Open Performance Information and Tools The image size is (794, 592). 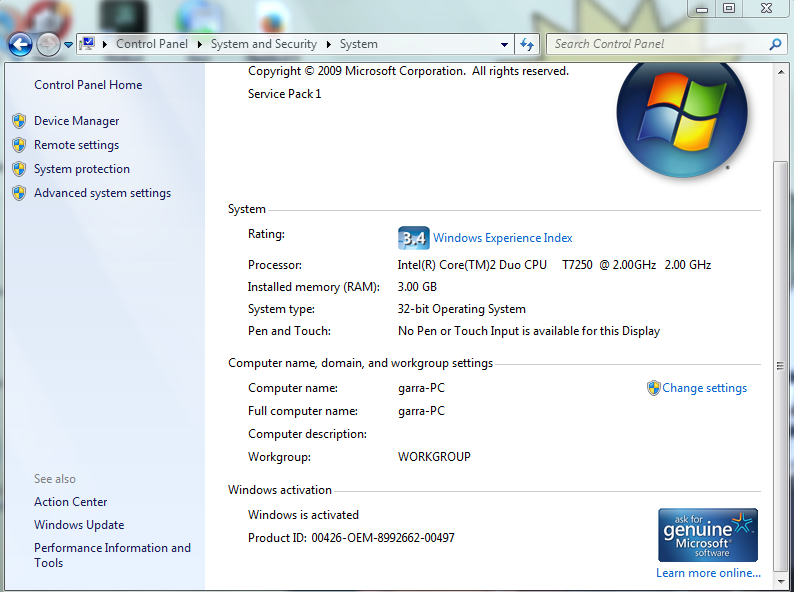[112, 555]
